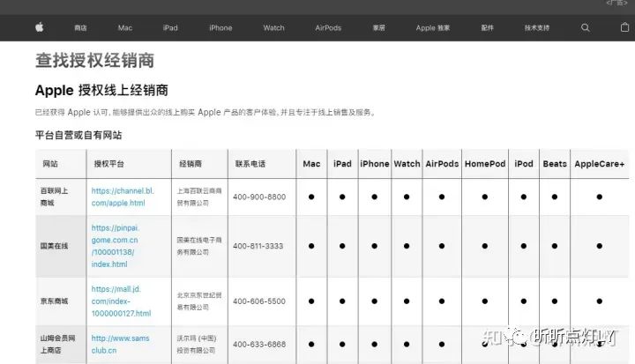Open the shopping bag icon

click(x=624, y=27)
